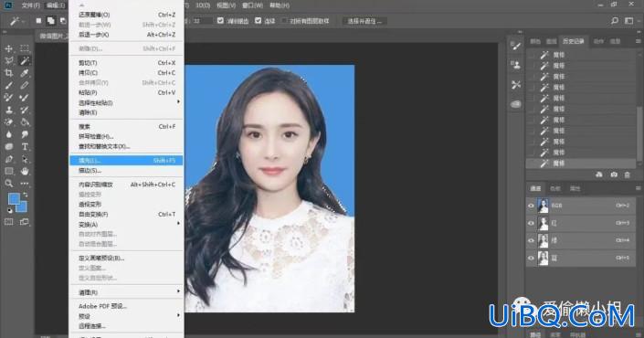Select the Crop tool

[8, 73]
